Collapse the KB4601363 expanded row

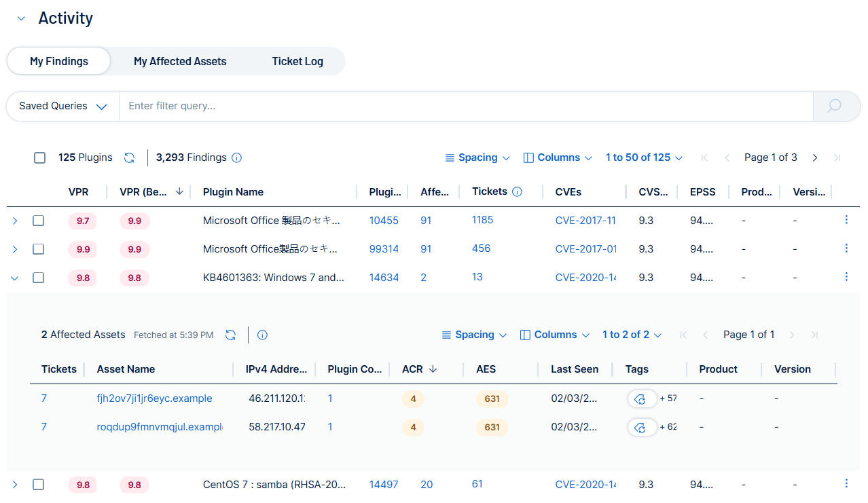pyautogui.click(x=15, y=278)
